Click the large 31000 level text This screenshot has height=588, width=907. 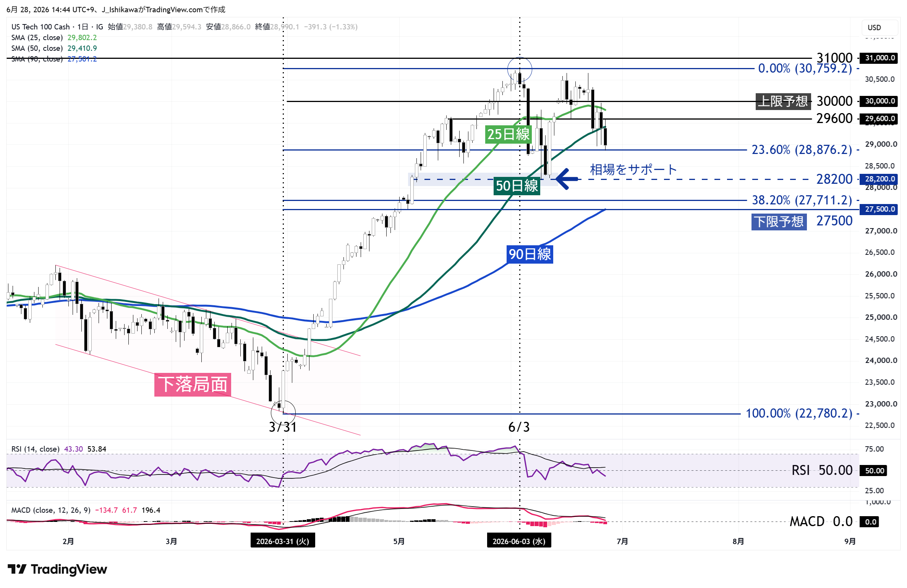coord(834,58)
